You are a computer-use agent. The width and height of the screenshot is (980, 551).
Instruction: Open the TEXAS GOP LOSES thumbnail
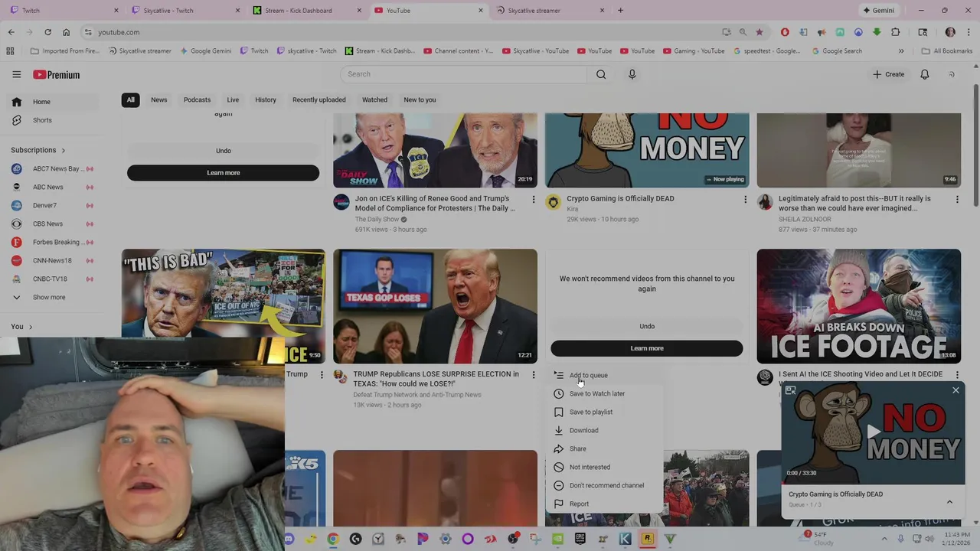click(x=435, y=306)
